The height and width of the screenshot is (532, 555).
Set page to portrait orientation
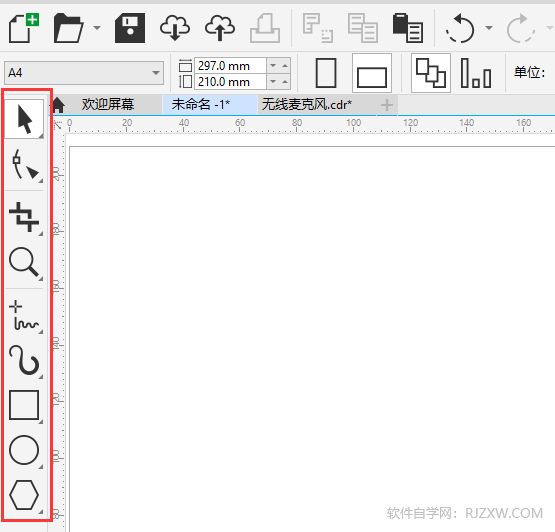click(326, 73)
